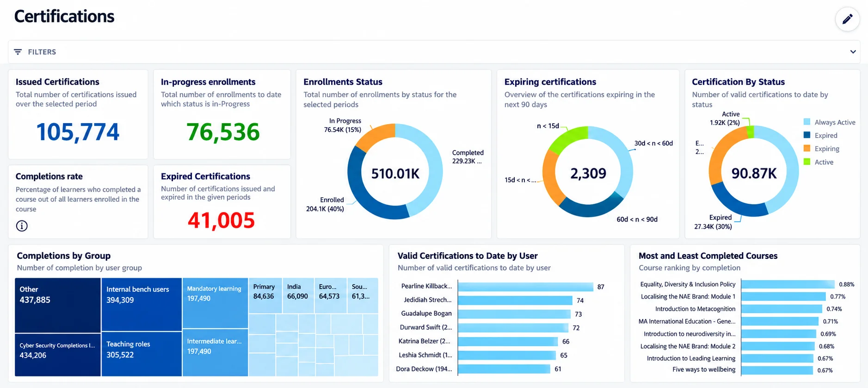Click the 30d < n < 60d label
Screen dimensions: 868x388
[x=653, y=143]
